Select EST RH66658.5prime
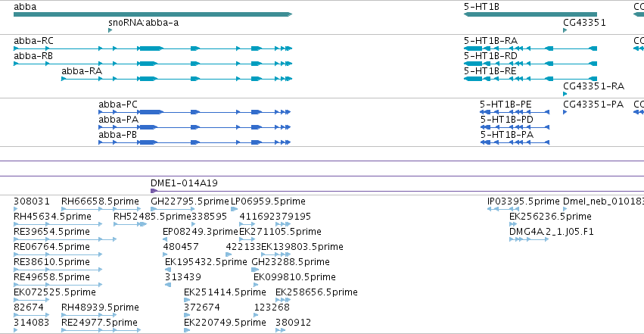Viewport: 644px width, 334px height. (x=100, y=201)
